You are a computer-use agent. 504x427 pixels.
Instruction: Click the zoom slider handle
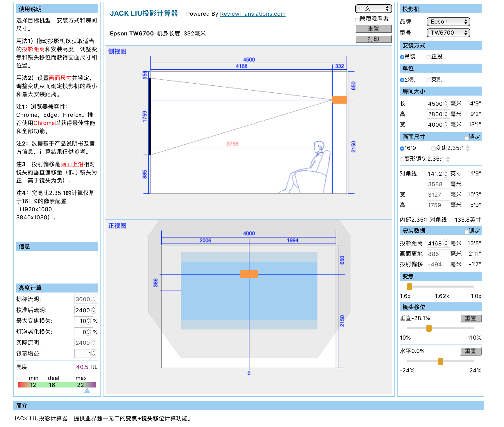click(409, 287)
